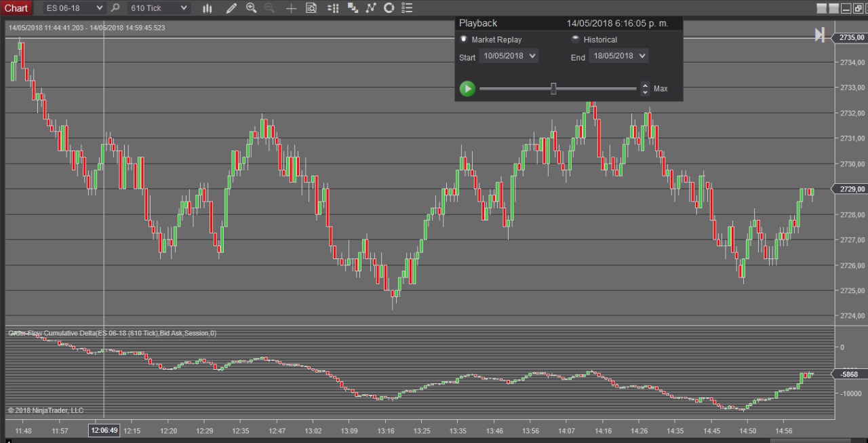The height and width of the screenshot is (443, 868).
Task: Open the Data Box icon
Action: pos(311,8)
